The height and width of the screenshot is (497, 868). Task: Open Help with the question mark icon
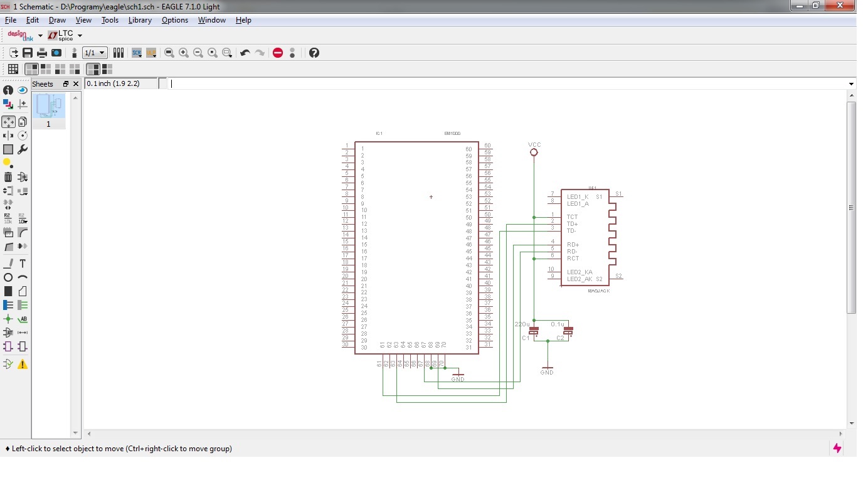coord(314,53)
